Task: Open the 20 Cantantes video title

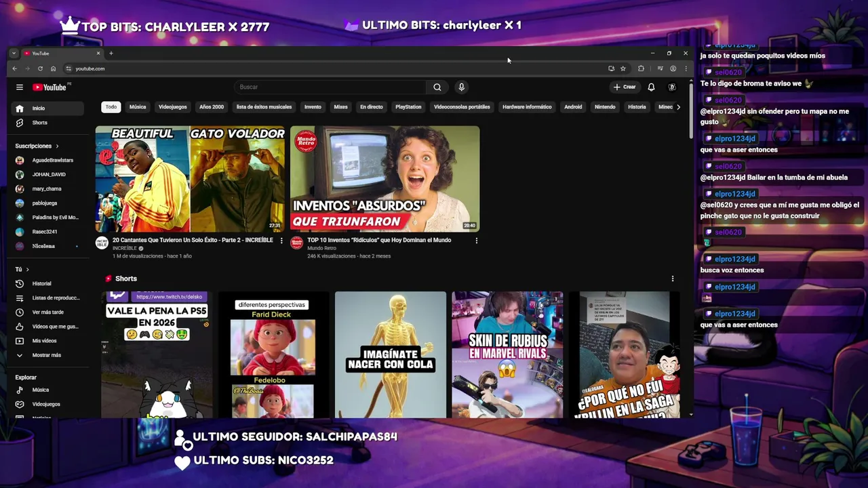Action: (x=193, y=240)
